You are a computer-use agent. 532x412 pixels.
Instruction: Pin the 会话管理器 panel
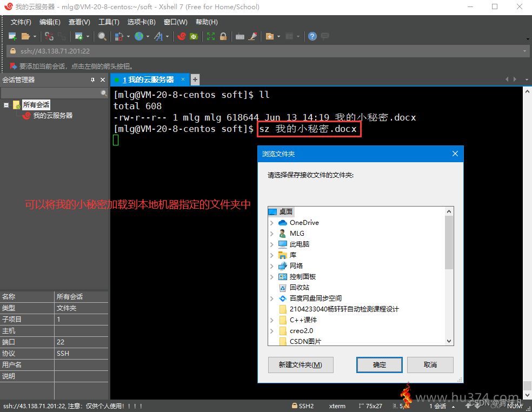[x=92, y=80]
